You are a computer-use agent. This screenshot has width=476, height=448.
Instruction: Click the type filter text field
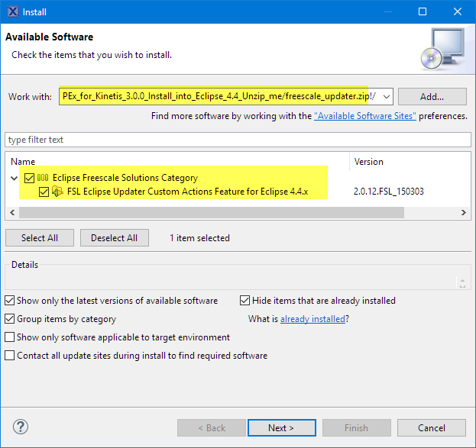237,140
